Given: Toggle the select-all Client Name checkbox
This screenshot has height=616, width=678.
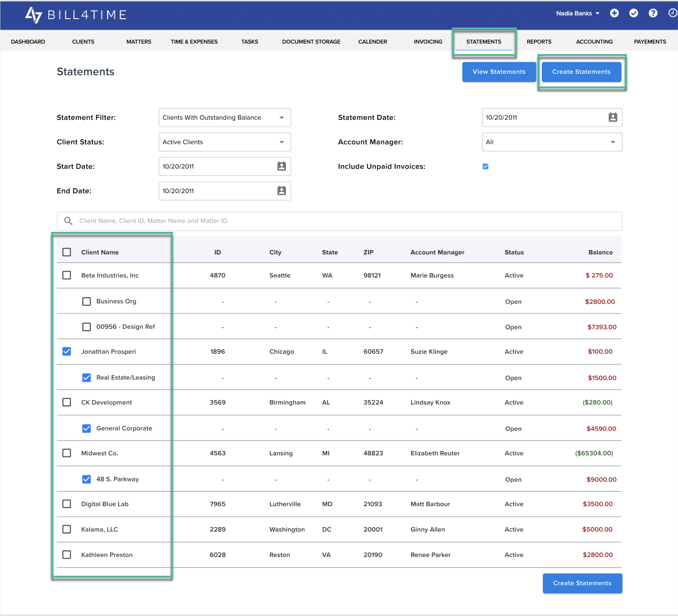Looking at the screenshot, I should [x=67, y=252].
